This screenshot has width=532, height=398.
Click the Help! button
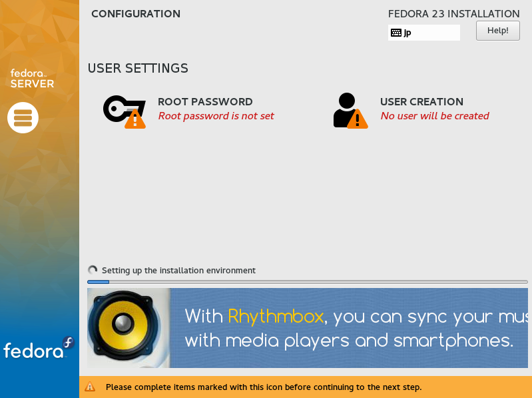click(498, 31)
